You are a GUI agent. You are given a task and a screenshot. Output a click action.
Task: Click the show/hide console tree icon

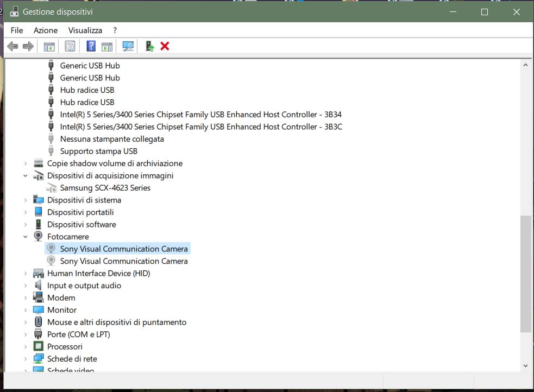pyautogui.click(x=49, y=47)
